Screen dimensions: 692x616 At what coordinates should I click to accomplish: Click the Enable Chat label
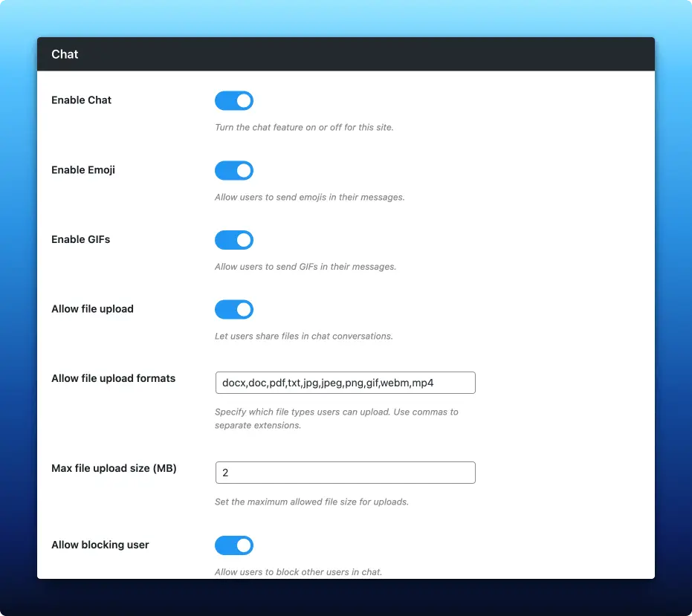point(81,100)
